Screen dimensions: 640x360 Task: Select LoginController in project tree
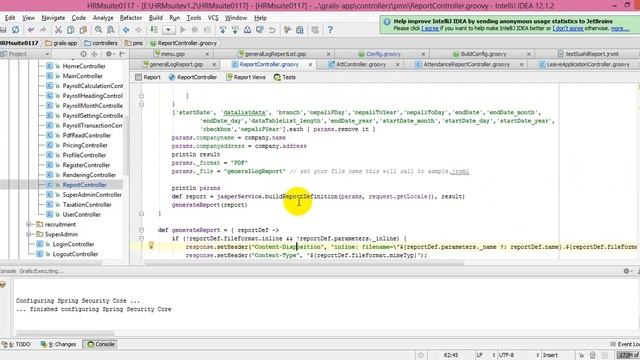click(x=73, y=244)
